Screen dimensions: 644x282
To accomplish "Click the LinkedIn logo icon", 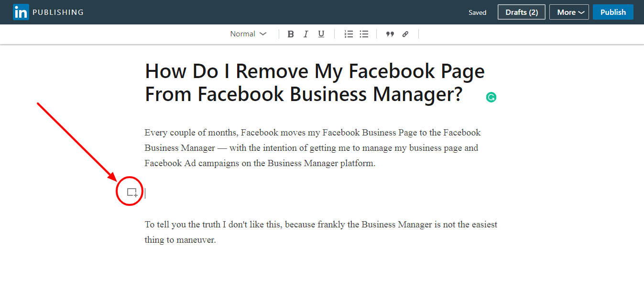I will [21, 12].
